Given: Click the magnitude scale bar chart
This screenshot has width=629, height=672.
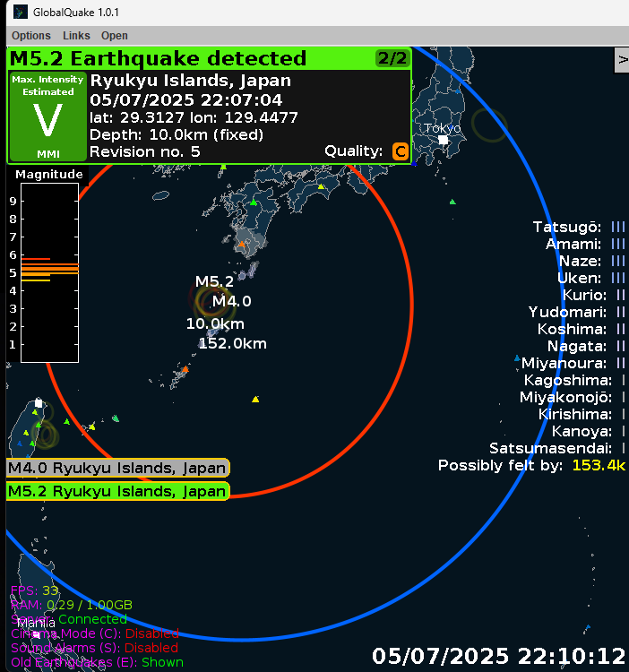Looking at the screenshot, I should click(49, 272).
